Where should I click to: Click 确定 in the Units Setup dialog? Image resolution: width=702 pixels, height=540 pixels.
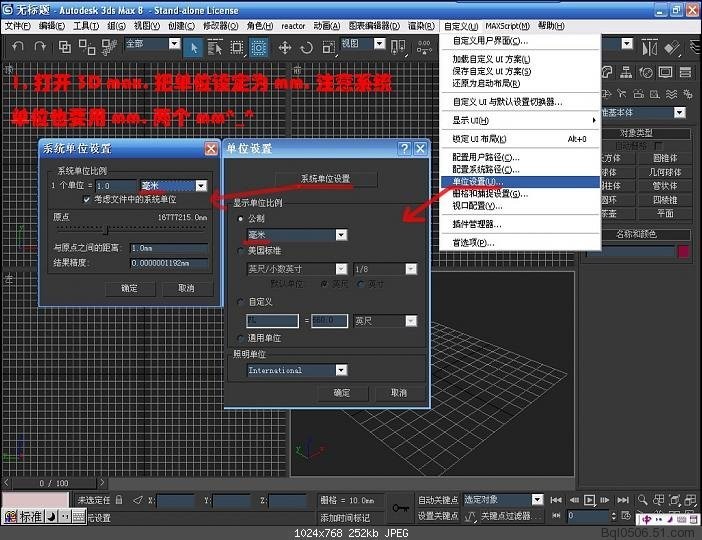[x=342, y=393]
